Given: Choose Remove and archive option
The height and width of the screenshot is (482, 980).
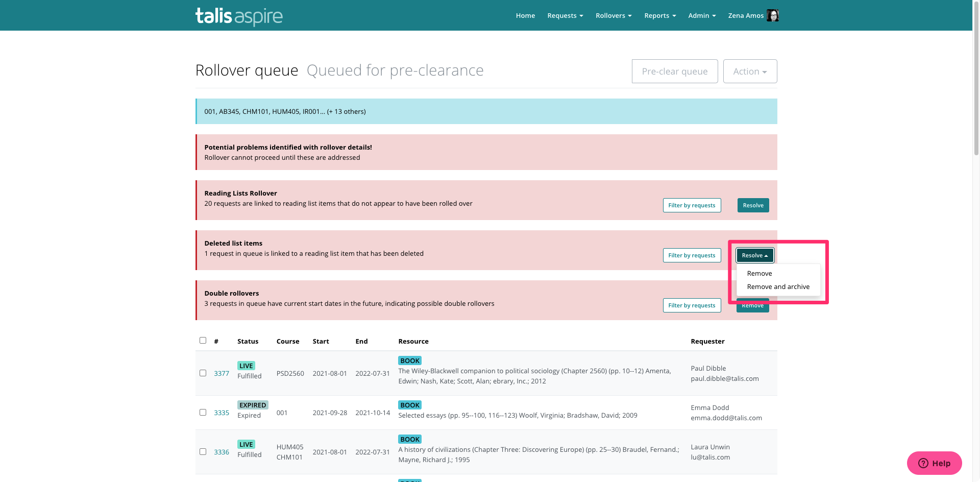Looking at the screenshot, I should (x=778, y=287).
